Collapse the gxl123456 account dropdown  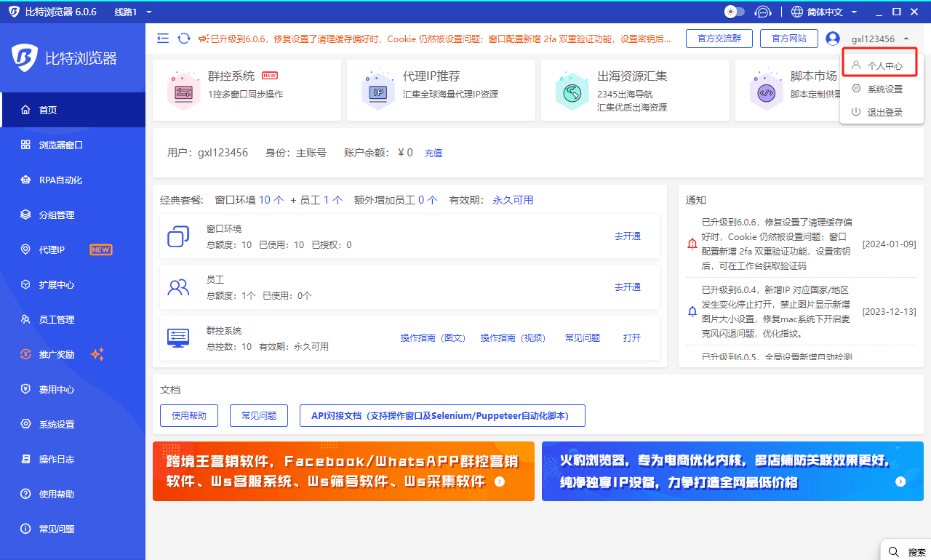(880, 39)
